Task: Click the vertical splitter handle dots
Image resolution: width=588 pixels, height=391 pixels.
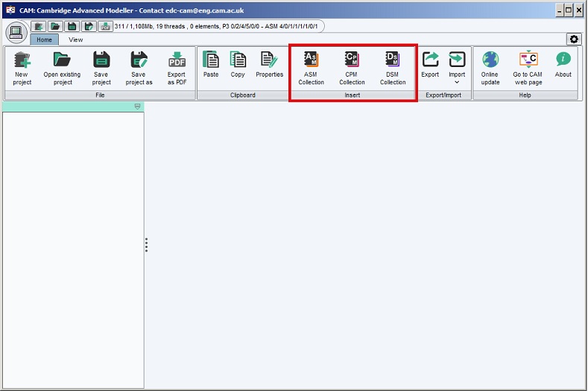Action: pos(146,245)
